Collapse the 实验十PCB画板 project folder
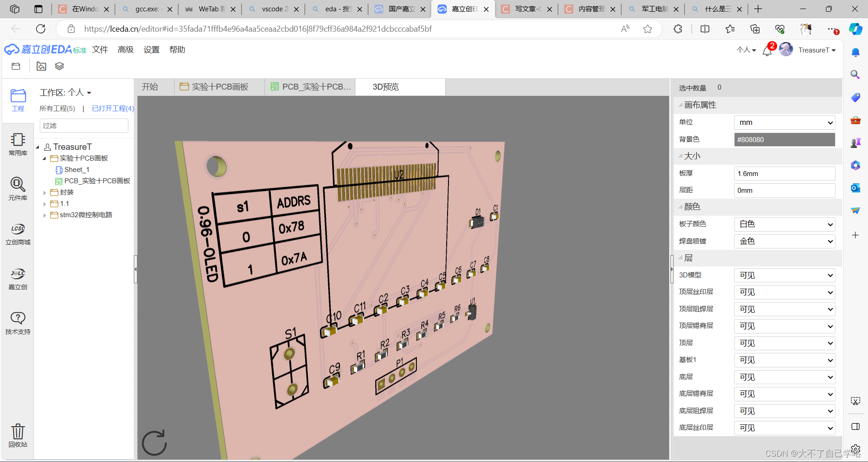This screenshot has height=462, width=868. (44, 158)
